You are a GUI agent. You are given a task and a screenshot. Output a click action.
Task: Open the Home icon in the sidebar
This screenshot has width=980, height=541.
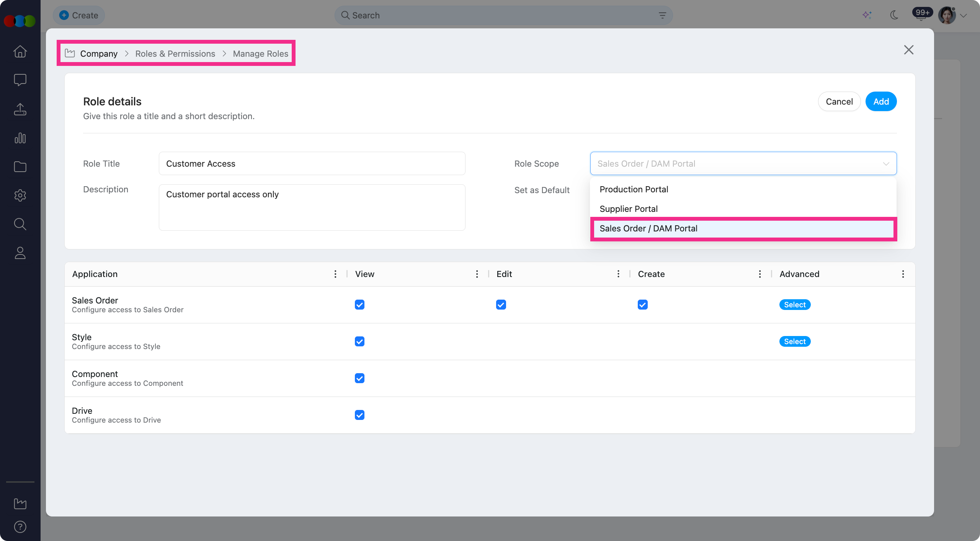pyautogui.click(x=20, y=51)
